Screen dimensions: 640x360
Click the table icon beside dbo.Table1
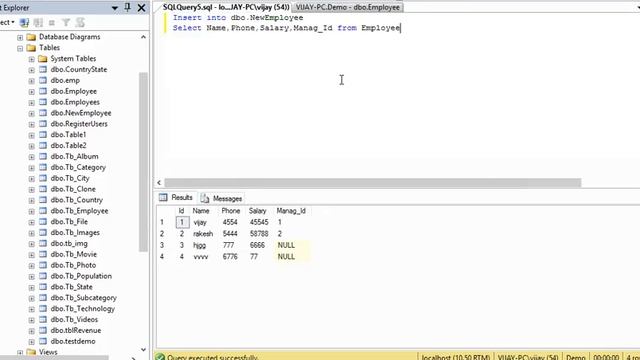(43, 134)
